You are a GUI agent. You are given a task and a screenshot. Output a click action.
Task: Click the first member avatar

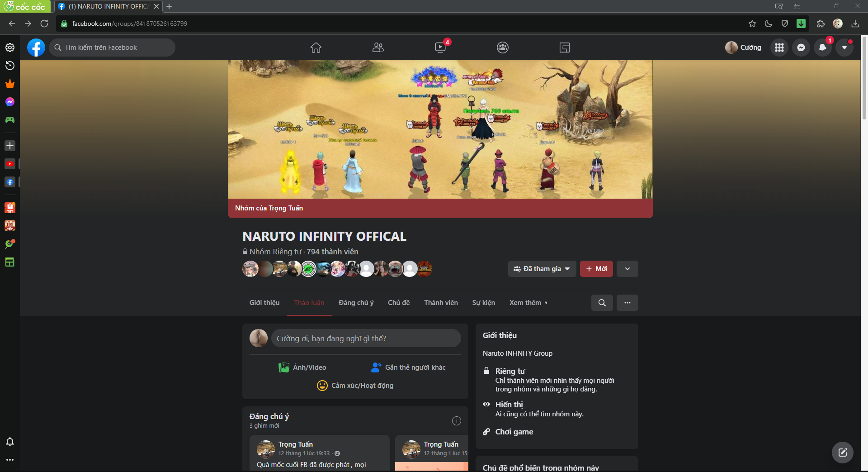[250, 269]
